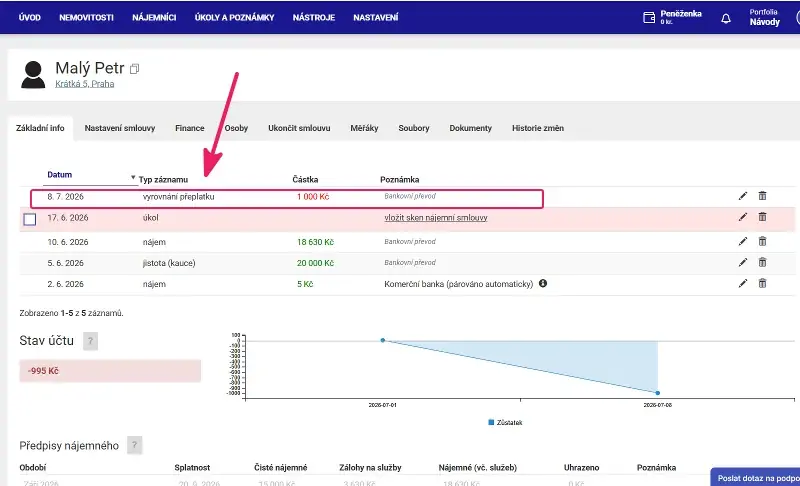
Task: Click the tenant avatar picture
Action: click(33, 74)
